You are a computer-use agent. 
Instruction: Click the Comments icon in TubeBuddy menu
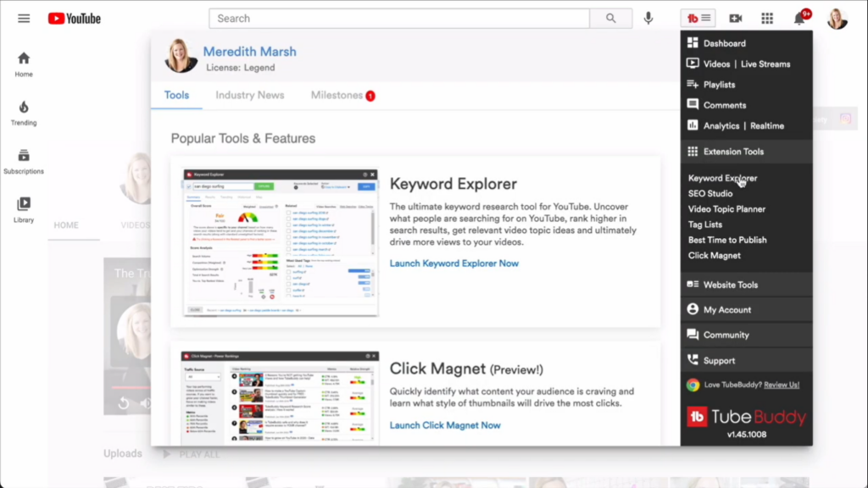[x=693, y=104]
